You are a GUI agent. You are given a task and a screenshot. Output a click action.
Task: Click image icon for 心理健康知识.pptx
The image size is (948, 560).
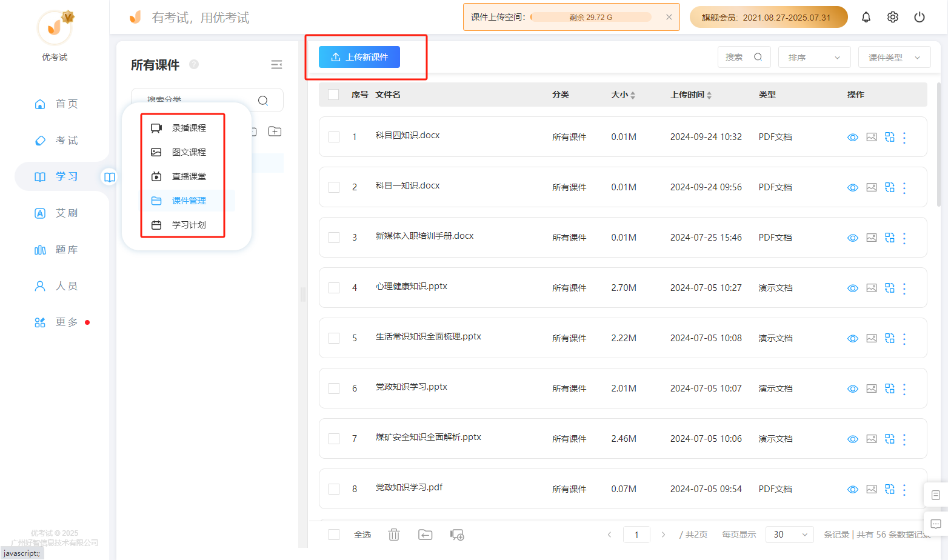click(872, 288)
